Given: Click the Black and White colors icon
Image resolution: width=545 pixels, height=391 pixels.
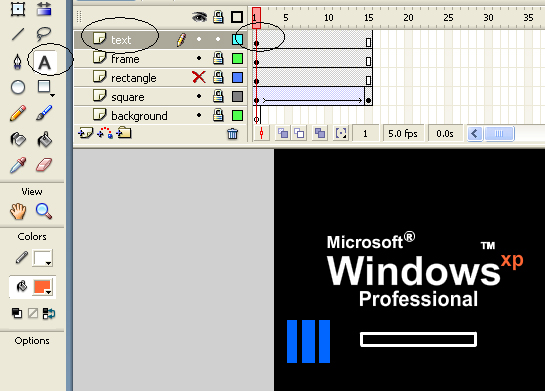Looking at the screenshot, I should coord(17,313).
